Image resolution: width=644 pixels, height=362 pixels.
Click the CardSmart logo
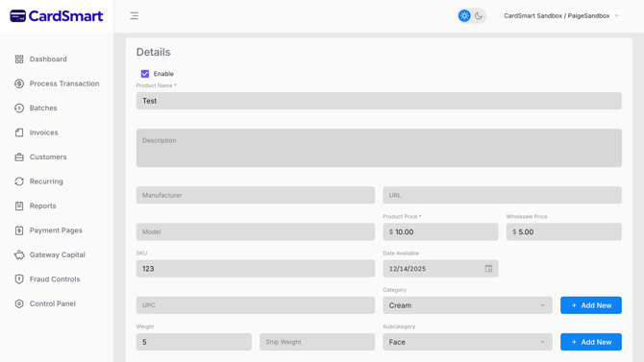point(57,16)
